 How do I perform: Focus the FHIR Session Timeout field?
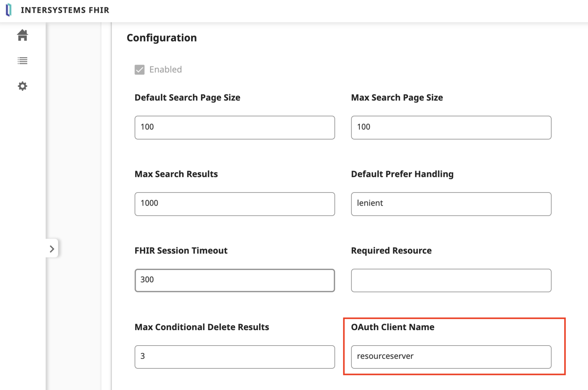coord(234,280)
